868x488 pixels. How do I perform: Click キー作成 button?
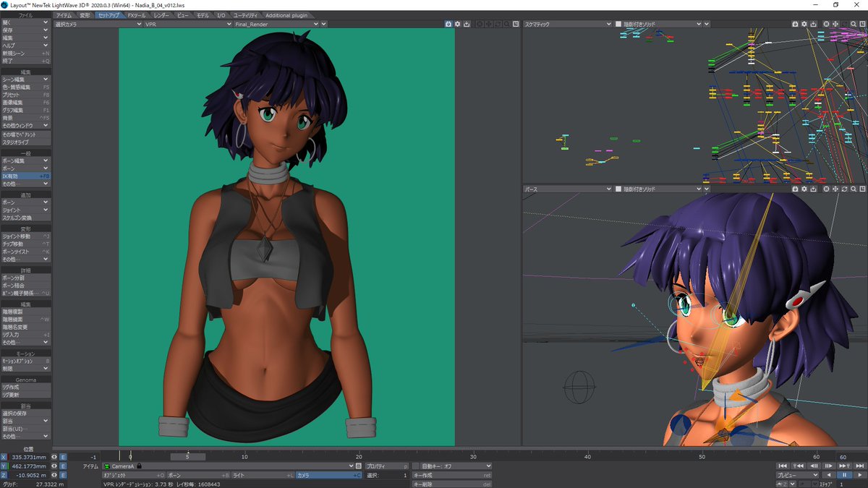(452, 475)
